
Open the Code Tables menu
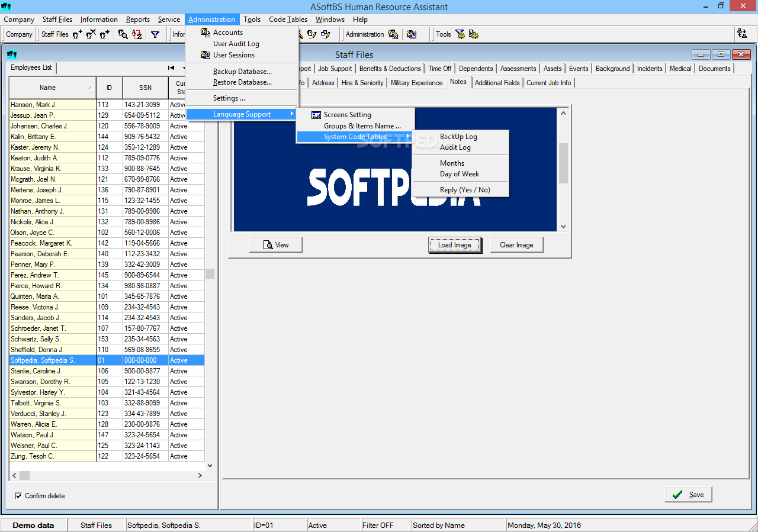tap(288, 20)
